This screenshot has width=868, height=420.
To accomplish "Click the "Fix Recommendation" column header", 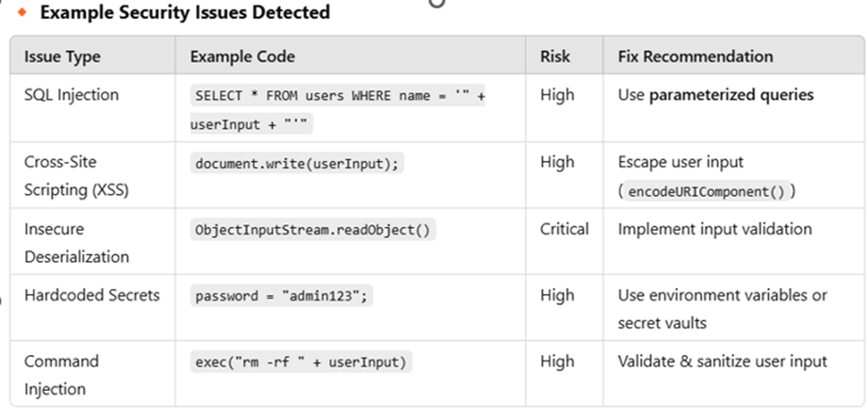I will (x=696, y=57).
